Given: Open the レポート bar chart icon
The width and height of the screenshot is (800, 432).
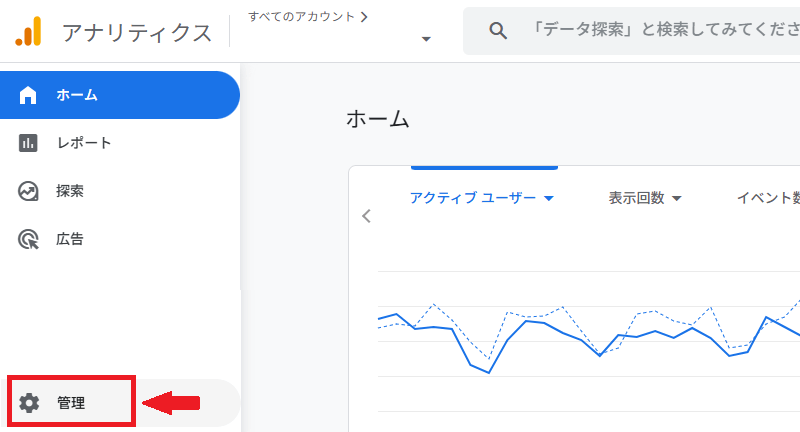Looking at the screenshot, I should (x=28, y=143).
